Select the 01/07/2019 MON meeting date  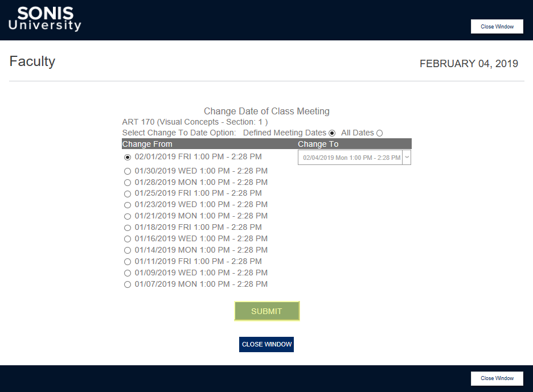point(128,284)
